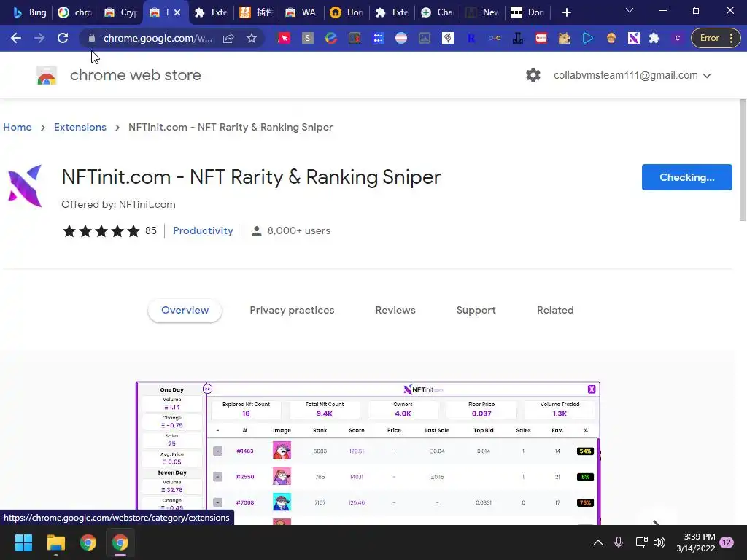This screenshot has width=747, height=560.
Task: Click the taskbar microphone icon
Action: tap(619, 542)
